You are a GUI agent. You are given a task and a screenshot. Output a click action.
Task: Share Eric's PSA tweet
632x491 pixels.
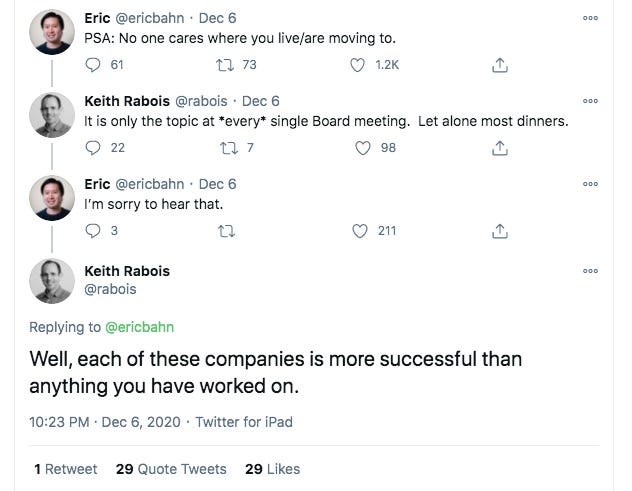pos(499,65)
